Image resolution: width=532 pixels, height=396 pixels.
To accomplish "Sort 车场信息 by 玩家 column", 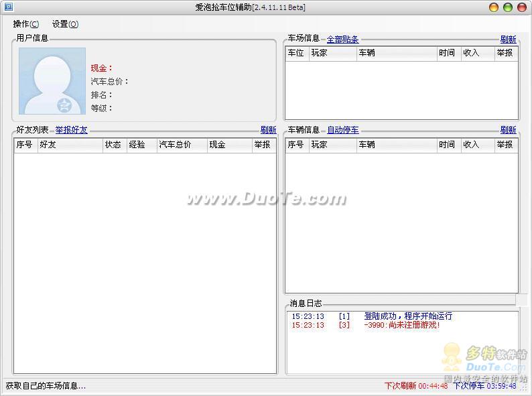I will 333,54.
